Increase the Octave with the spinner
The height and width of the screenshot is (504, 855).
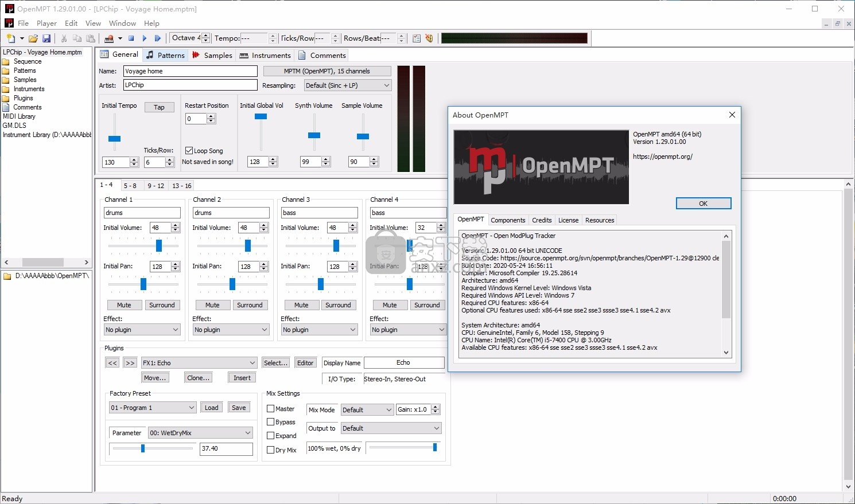click(206, 36)
